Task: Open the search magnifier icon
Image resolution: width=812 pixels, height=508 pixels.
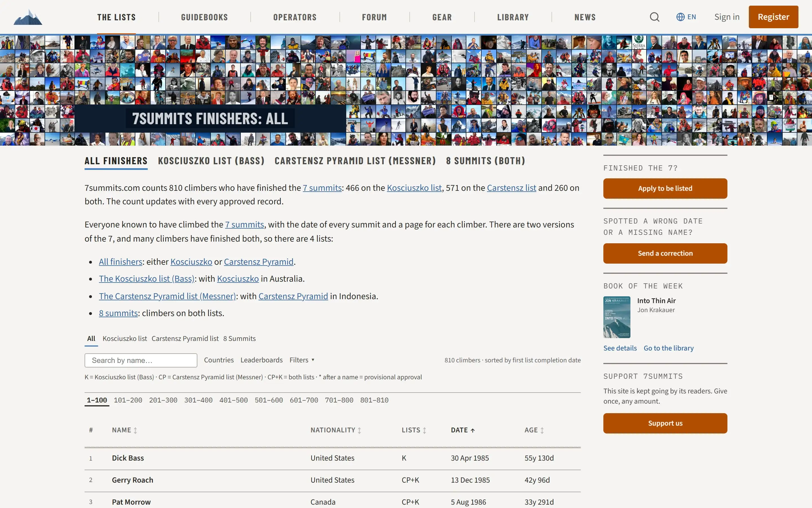Action: click(654, 17)
